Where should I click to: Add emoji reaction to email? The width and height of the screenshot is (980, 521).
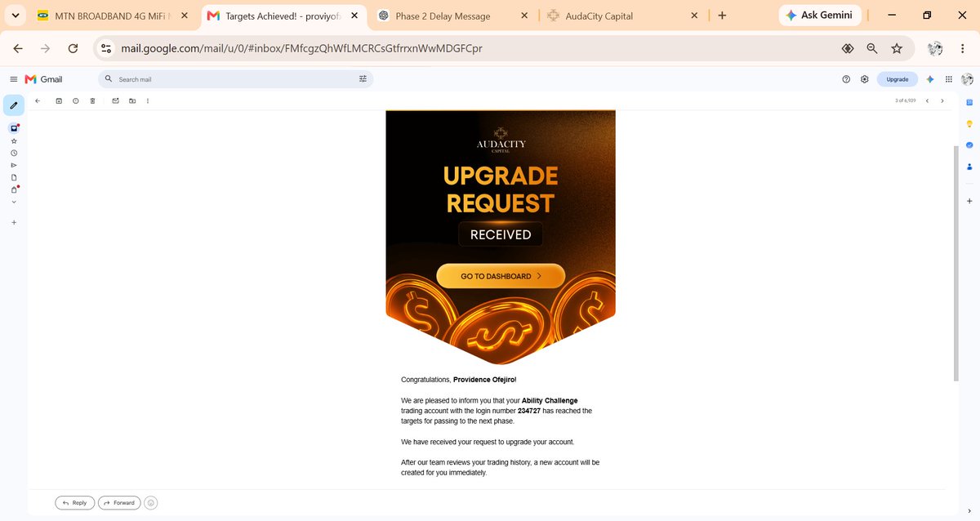pos(151,503)
